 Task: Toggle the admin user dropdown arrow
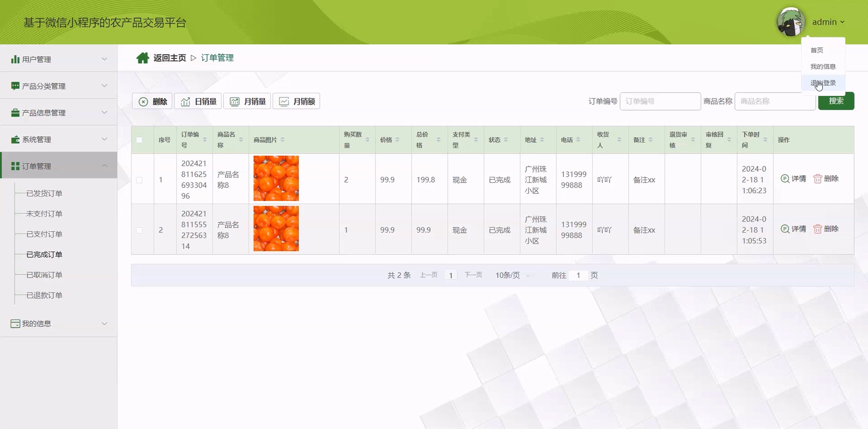842,22
